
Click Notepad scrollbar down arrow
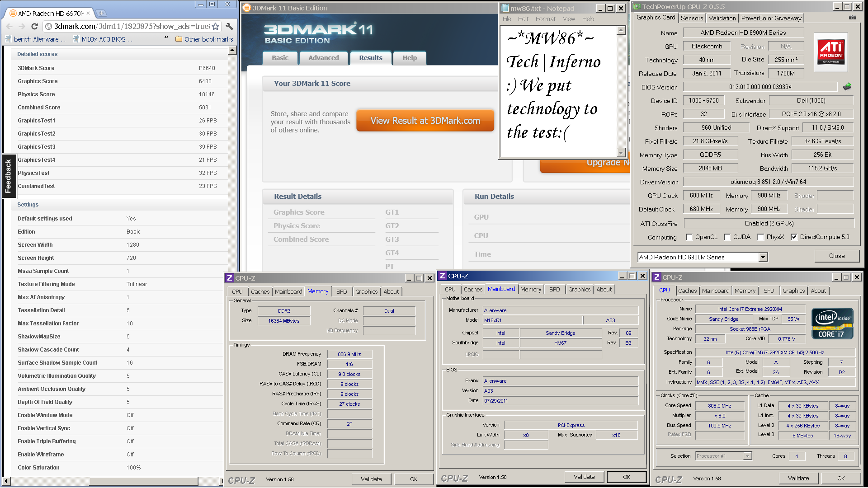pos(621,153)
